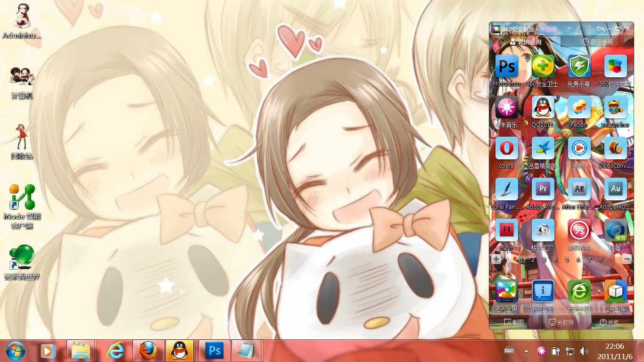Launch 多米音乐 music app
This screenshot has height=362, width=644.
click(506, 107)
